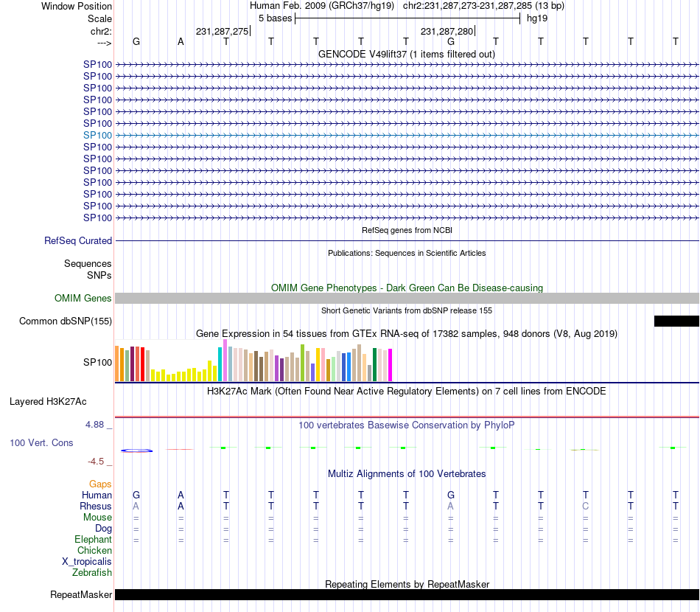Click the Layered H3K27Ac track label

tap(48, 402)
